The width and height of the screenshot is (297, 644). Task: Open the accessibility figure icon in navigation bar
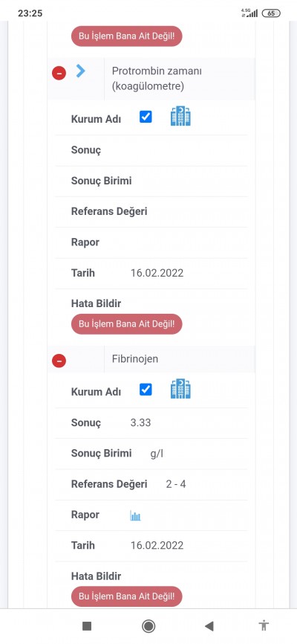click(x=264, y=626)
